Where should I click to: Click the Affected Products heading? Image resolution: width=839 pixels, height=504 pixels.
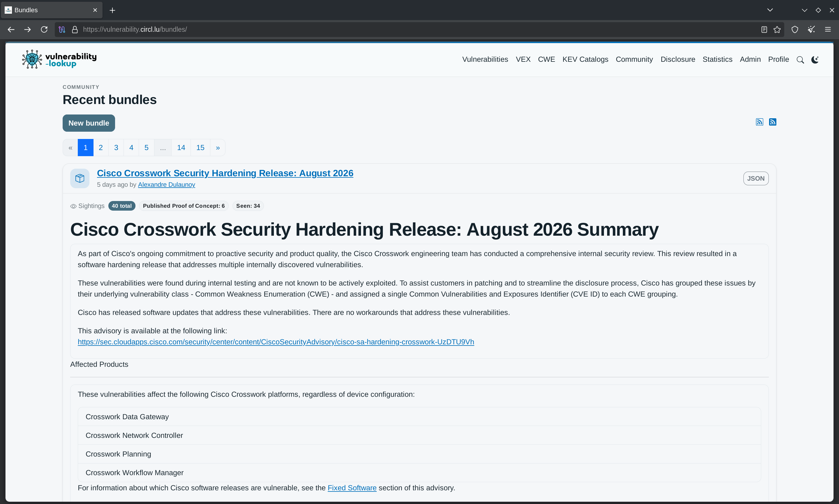point(99,364)
